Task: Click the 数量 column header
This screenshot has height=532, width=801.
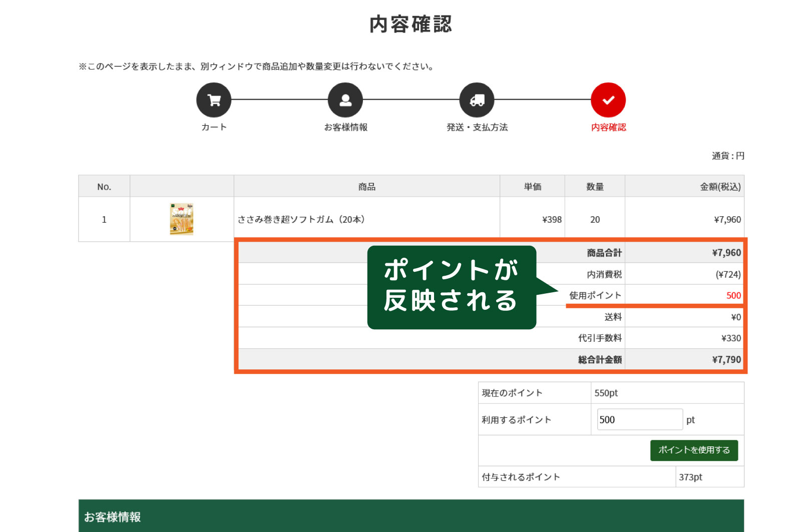Action: [595, 187]
